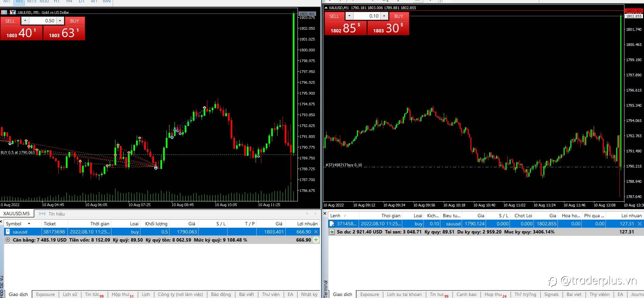Switch to the M30 timeframe
This screenshot has width=644, height=298.
44,2
